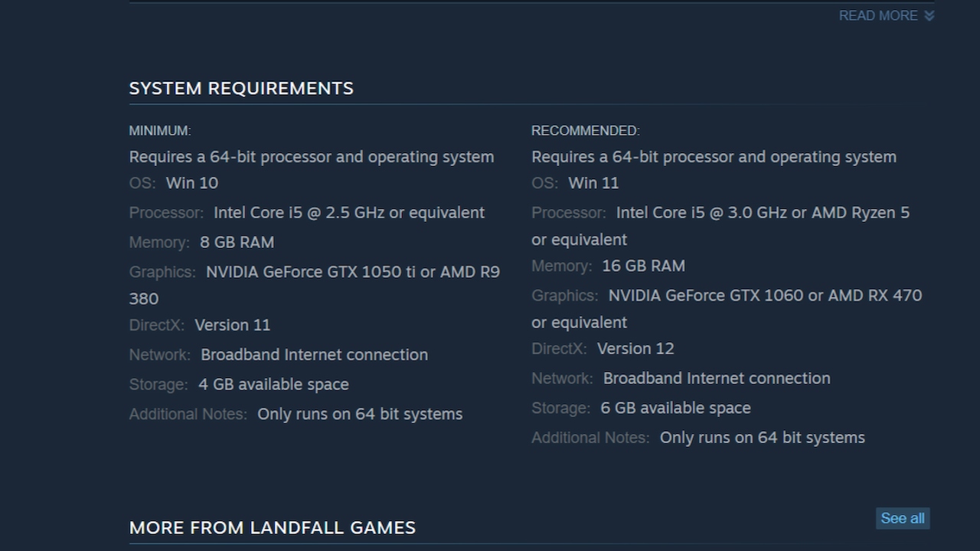Select the GTX 1050 ti graphics text
Image resolution: width=980 pixels, height=551 pixels.
(352, 272)
